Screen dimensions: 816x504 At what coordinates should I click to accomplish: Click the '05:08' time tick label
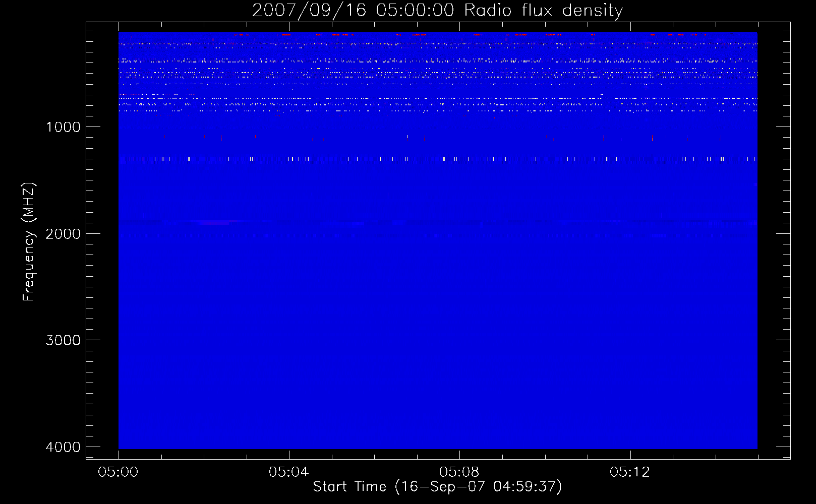coord(459,472)
